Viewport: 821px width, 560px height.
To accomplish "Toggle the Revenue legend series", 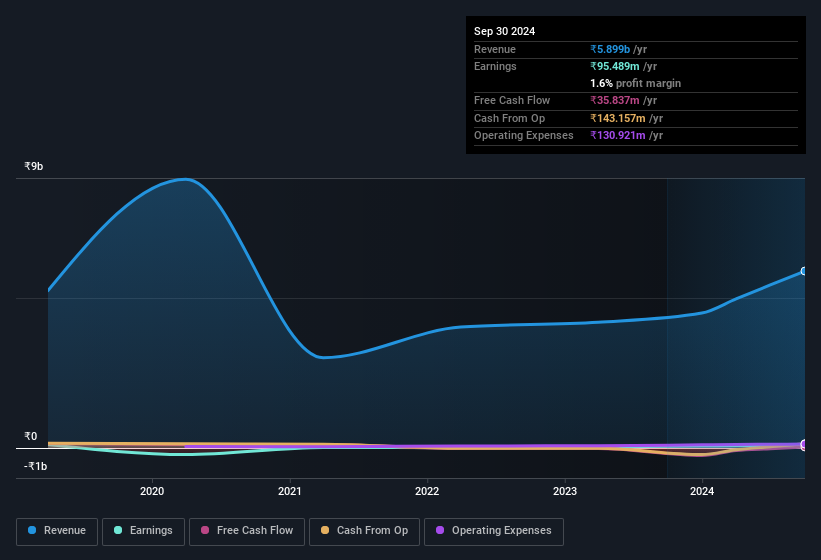I will [x=57, y=531].
